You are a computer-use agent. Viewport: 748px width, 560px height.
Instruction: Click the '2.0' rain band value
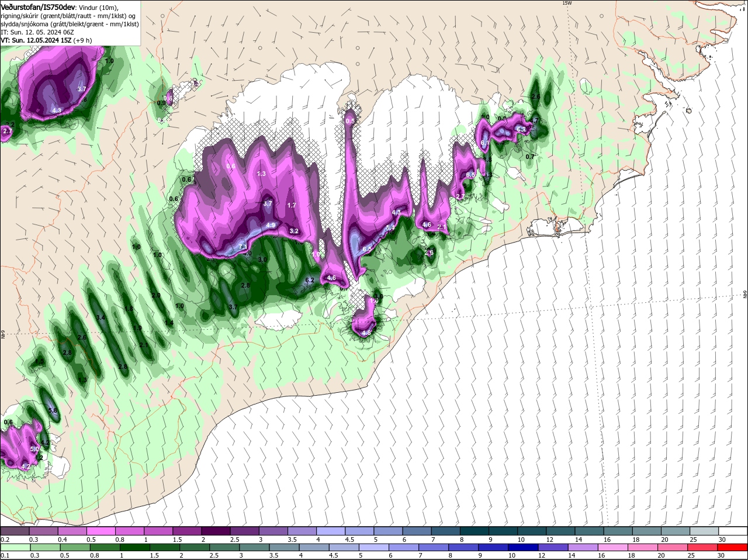[x=156, y=295]
